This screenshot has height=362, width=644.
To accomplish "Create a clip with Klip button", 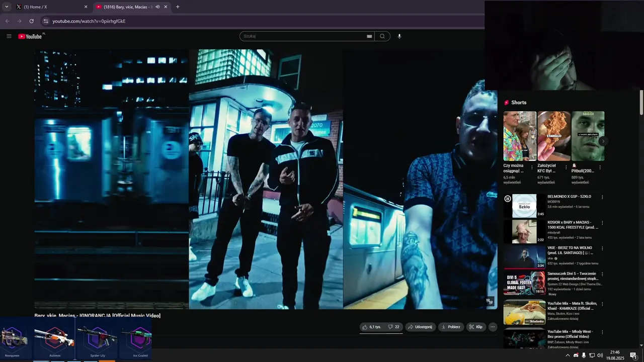I will (476, 327).
